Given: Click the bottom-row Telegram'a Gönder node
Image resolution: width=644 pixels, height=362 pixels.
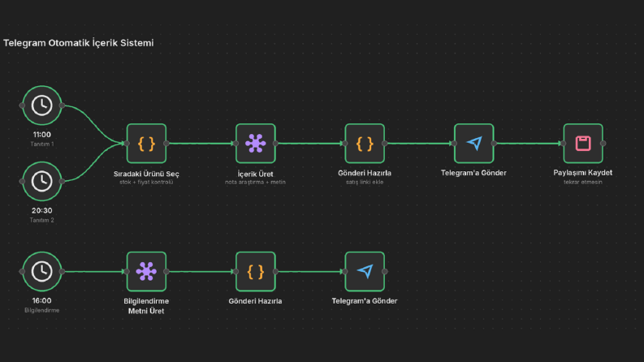Looking at the screenshot, I should point(365,272).
